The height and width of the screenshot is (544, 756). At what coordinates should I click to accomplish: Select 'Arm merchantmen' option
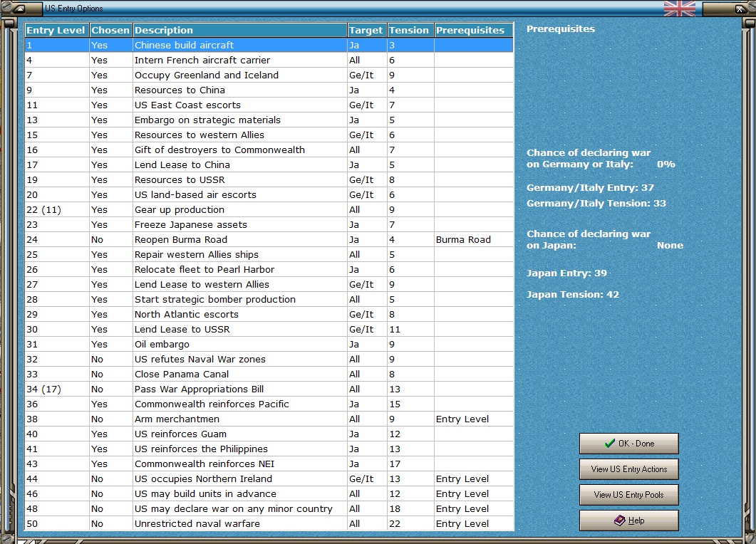[x=269, y=418]
